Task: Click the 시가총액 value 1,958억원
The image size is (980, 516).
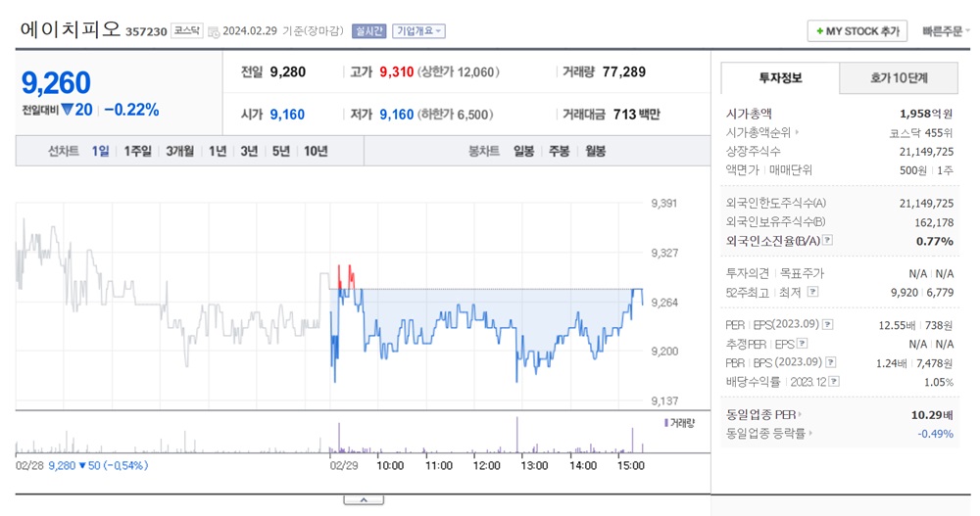Action: pos(926,114)
